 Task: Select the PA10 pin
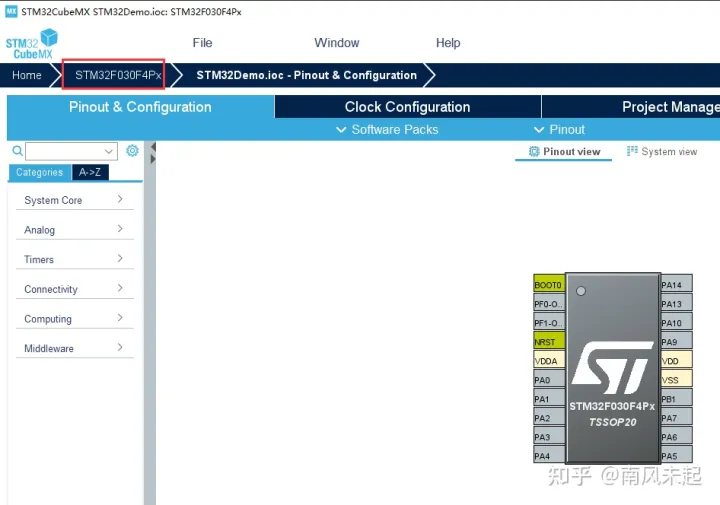(677, 323)
